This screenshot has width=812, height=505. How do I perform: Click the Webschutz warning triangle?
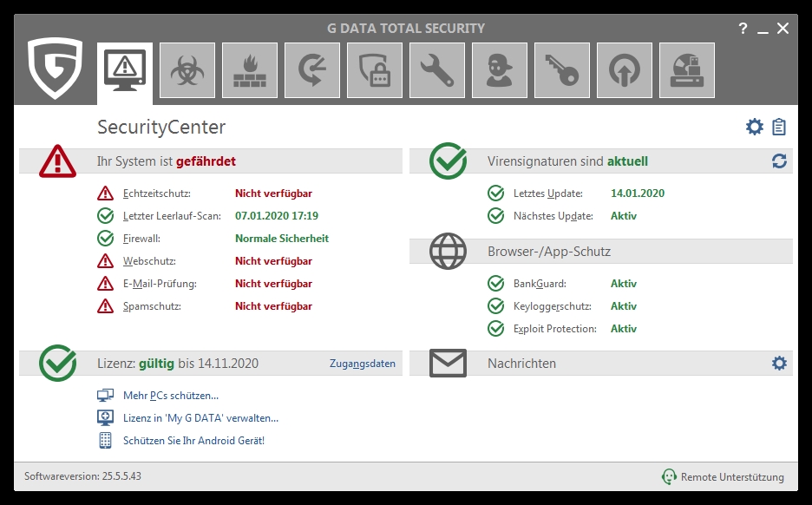click(x=105, y=261)
